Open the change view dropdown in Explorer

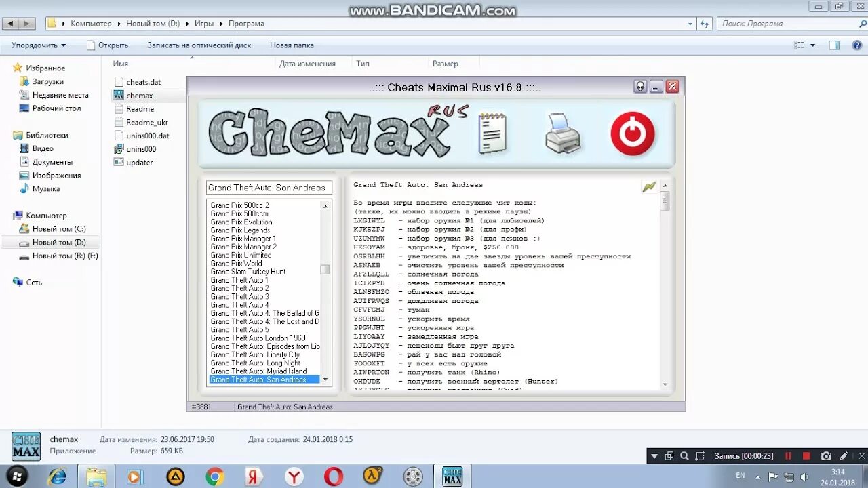tap(813, 45)
